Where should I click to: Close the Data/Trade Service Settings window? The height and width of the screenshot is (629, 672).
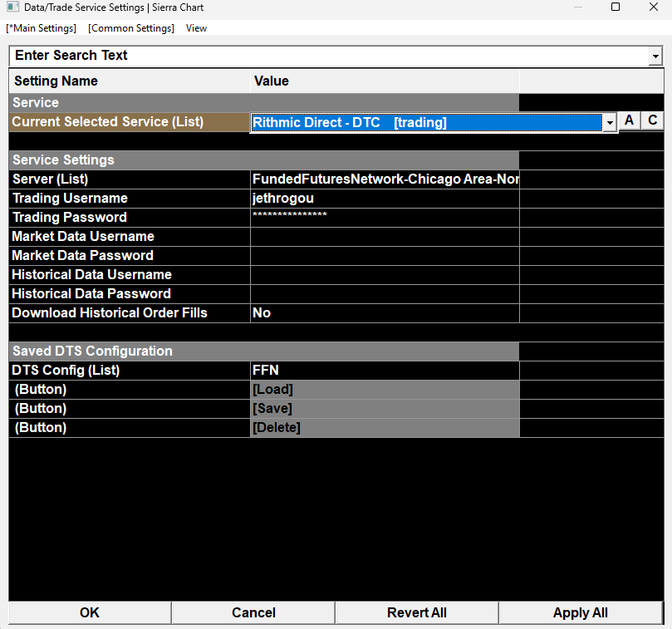click(654, 7)
